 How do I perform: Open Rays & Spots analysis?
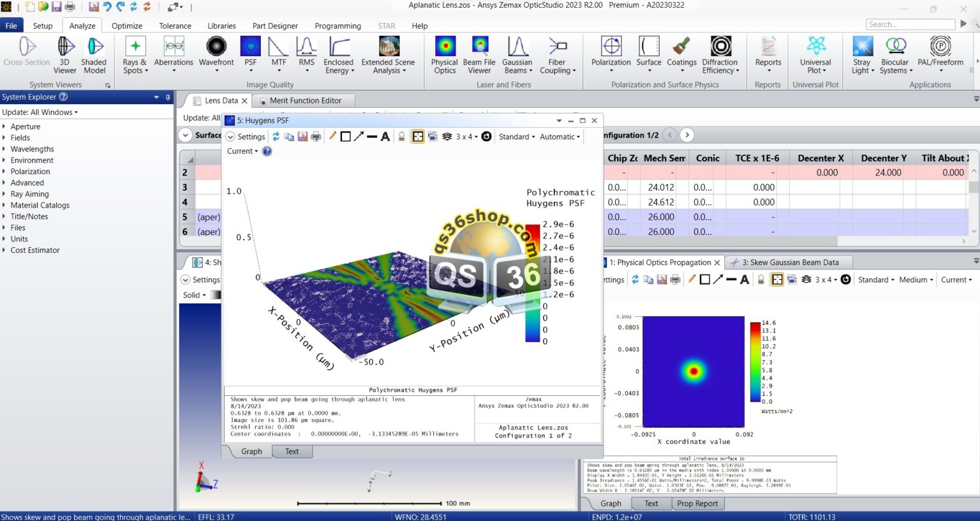135,55
